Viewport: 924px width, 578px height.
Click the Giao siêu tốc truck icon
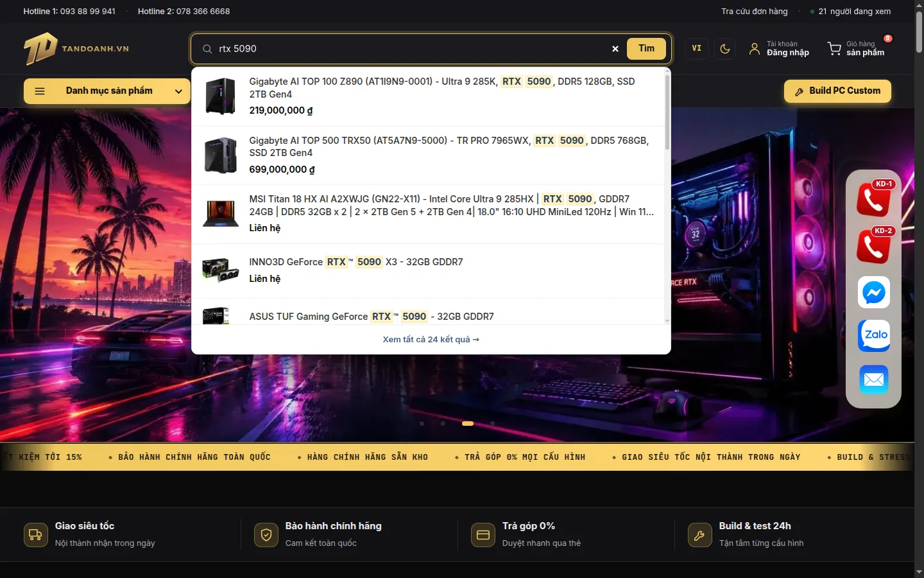click(x=36, y=535)
